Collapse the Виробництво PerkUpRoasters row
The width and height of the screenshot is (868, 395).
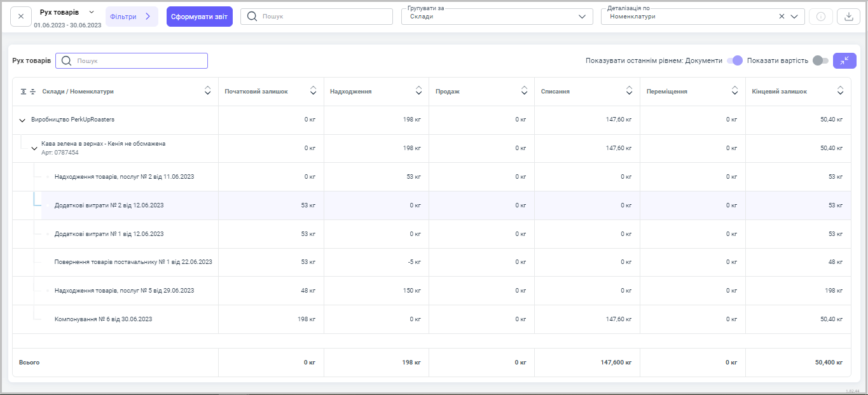pyautogui.click(x=22, y=120)
